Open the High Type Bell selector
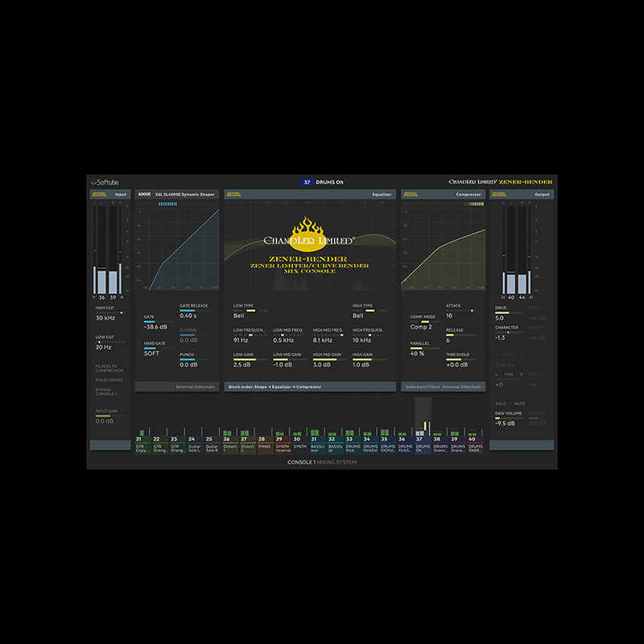Screen dimensions: 644x644 (358, 316)
